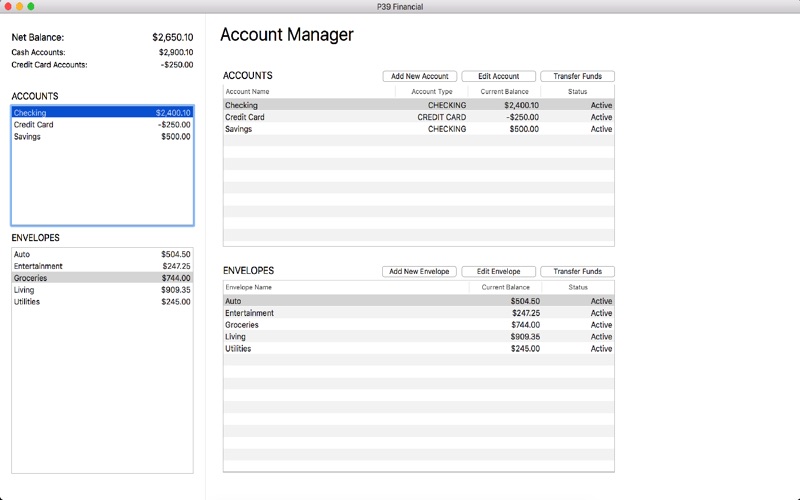Choose the Living envelope in the sidebar
The width and height of the screenshot is (800, 500).
click(x=102, y=290)
